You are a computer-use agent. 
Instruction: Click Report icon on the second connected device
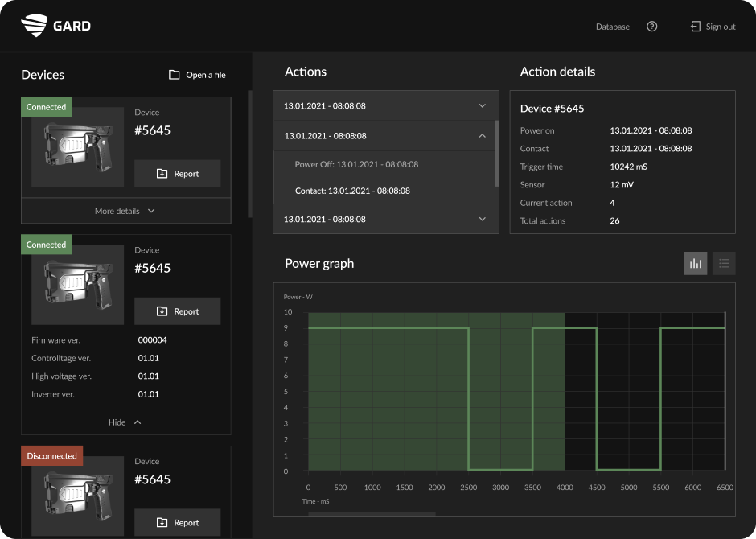pyautogui.click(x=162, y=311)
